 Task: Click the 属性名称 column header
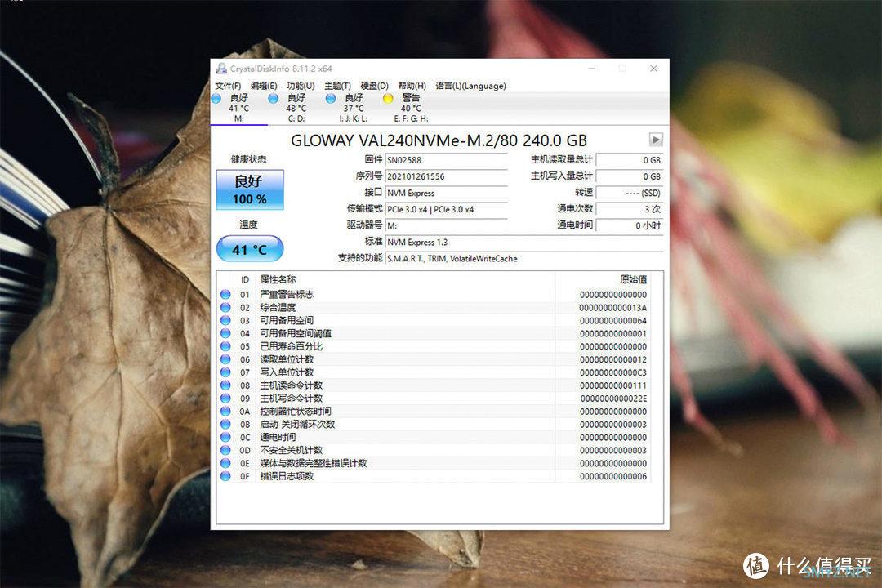[x=278, y=279]
